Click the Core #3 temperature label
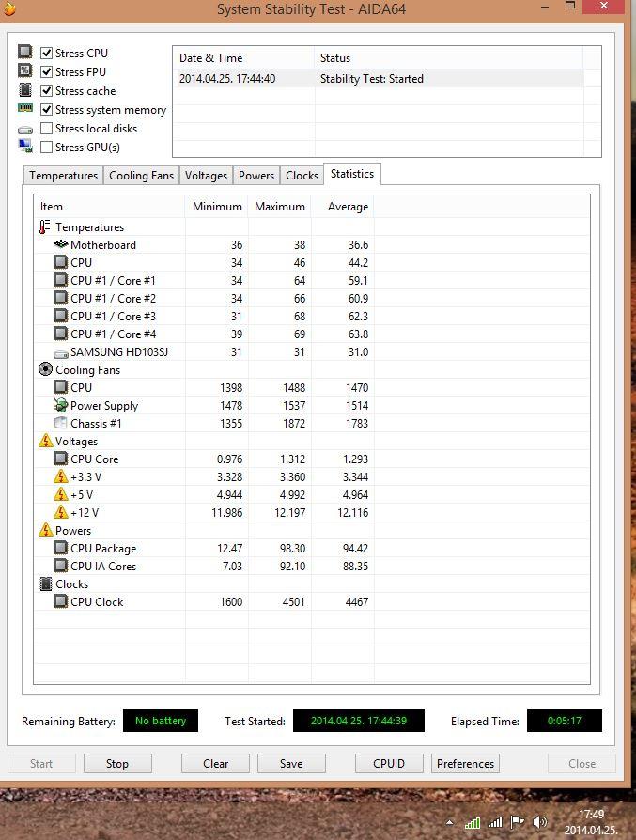The image size is (636, 840). pyautogui.click(x=113, y=316)
